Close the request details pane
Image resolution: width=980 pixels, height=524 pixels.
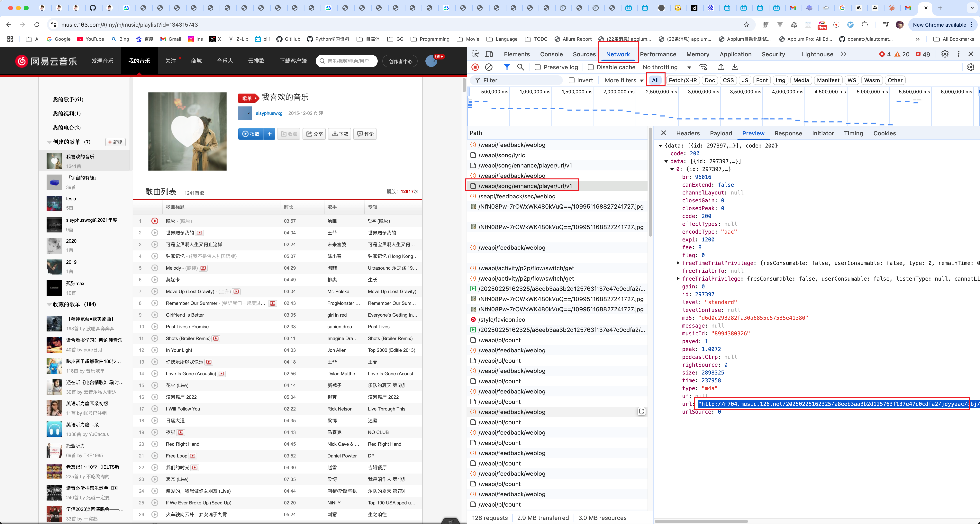[x=664, y=133]
